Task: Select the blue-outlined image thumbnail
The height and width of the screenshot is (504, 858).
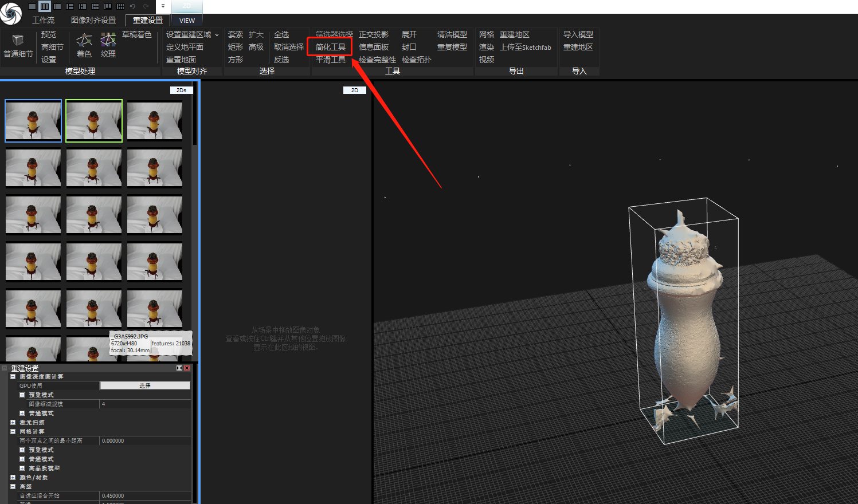Action: (33, 121)
